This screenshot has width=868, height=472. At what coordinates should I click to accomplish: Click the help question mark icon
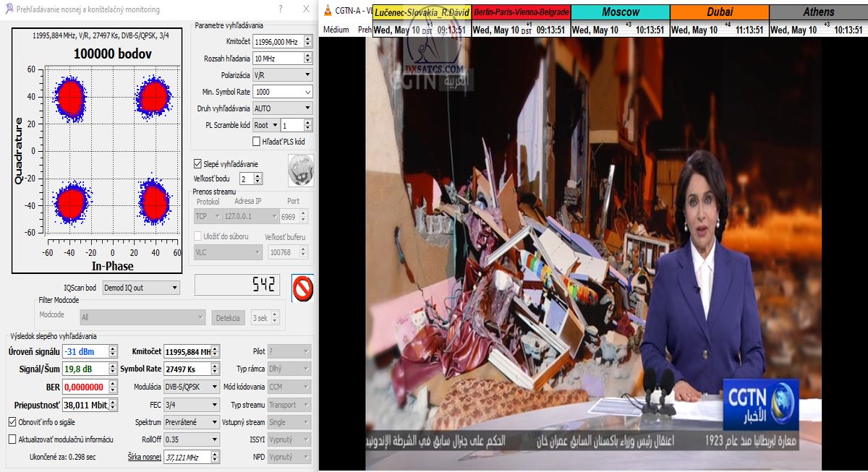pos(281,9)
